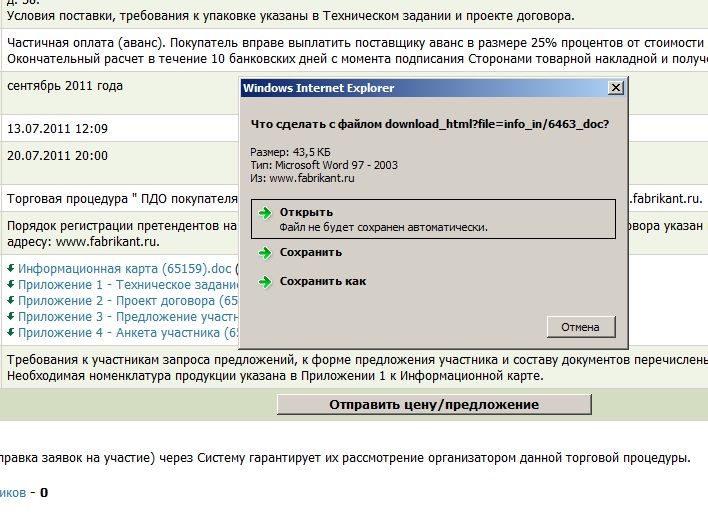Open Приложение 4 - Анкета участника link
The width and height of the screenshot is (708, 518).
point(128,333)
